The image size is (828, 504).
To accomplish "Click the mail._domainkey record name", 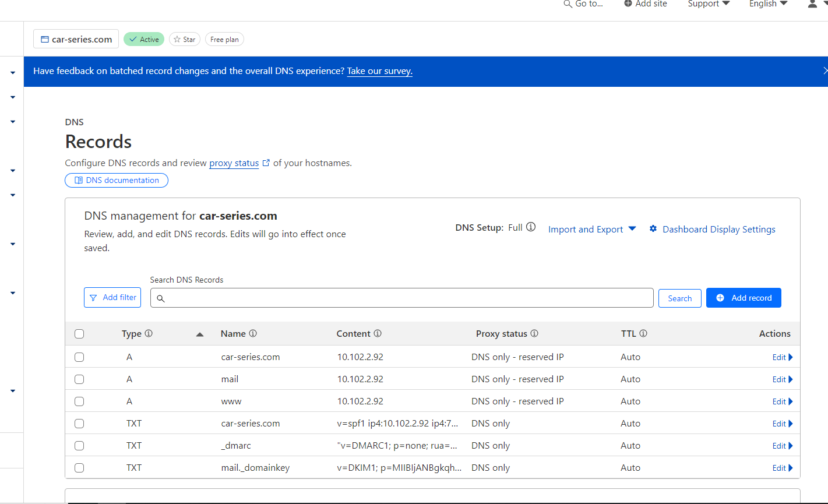I will (255, 468).
